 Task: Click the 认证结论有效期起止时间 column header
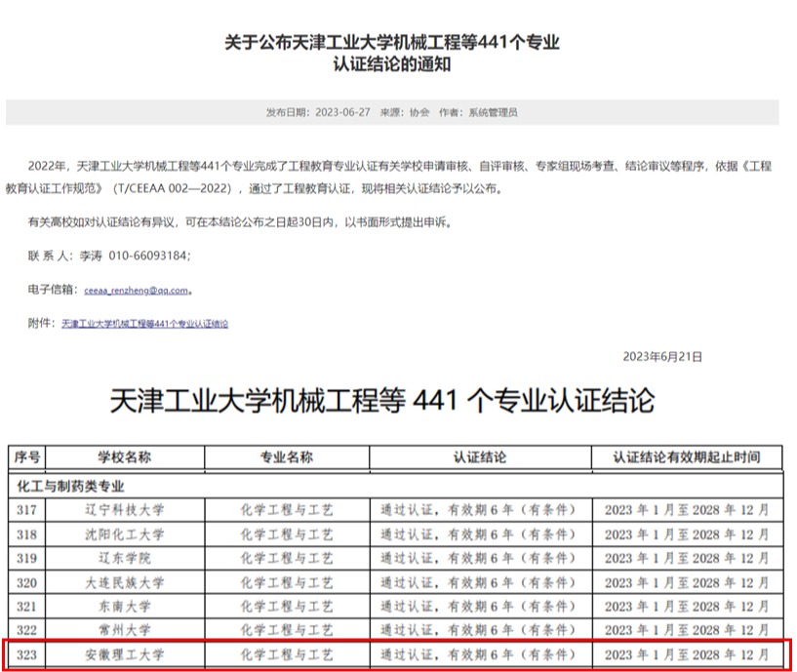686,457
